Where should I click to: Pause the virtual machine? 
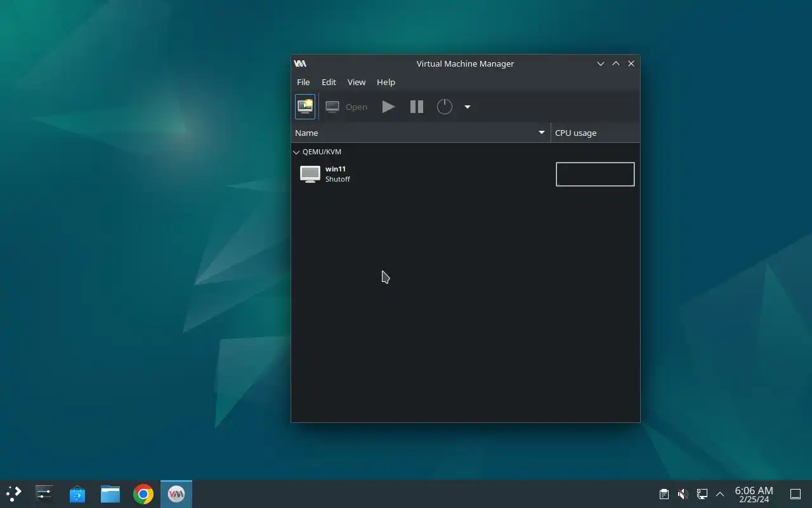[x=417, y=107]
